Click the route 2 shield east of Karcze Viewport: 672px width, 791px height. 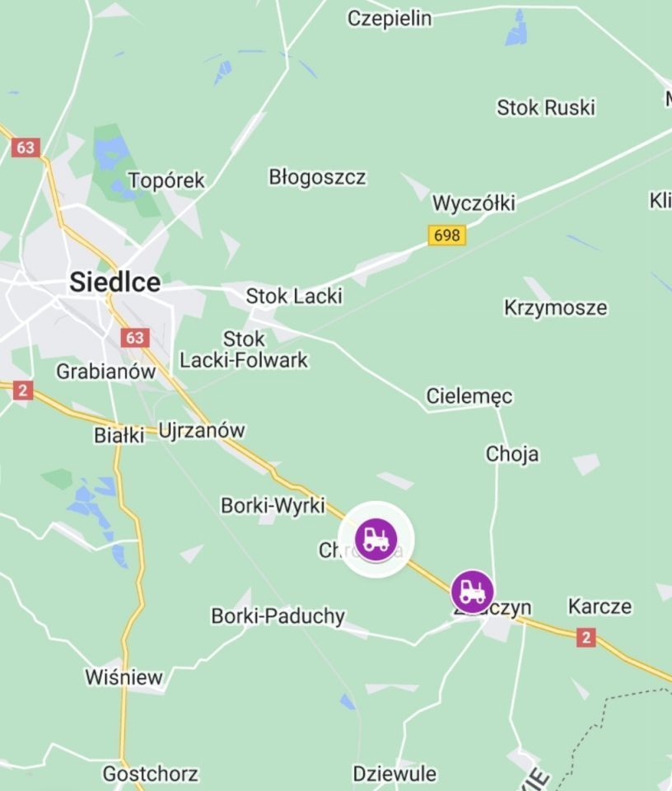coord(586,638)
